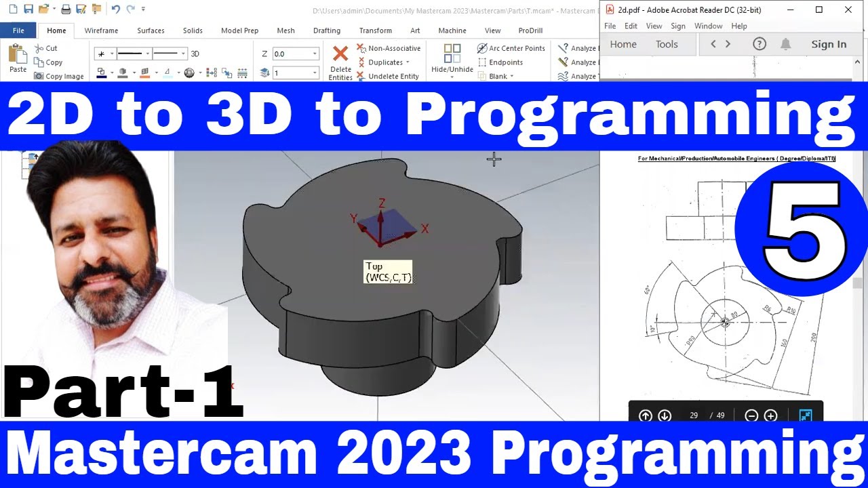The width and height of the screenshot is (868, 488).
Task: Click Undelete Entity
Action: pos(388,77)
